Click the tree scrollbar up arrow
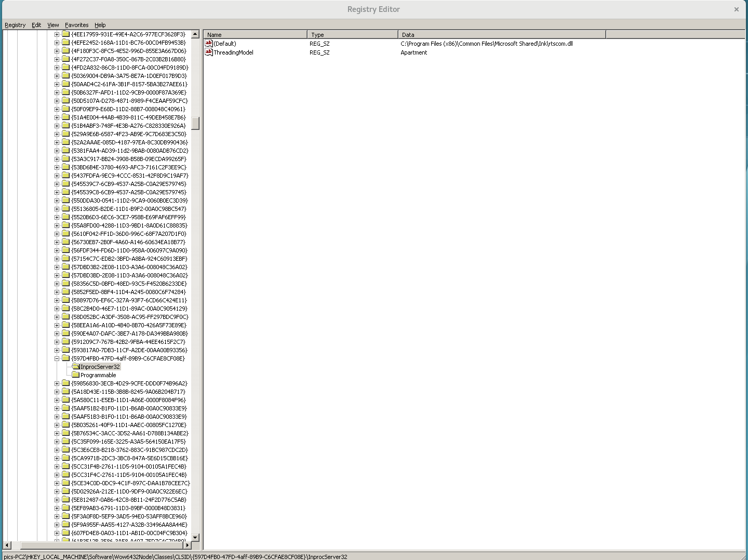 click(x=195, y=34)
